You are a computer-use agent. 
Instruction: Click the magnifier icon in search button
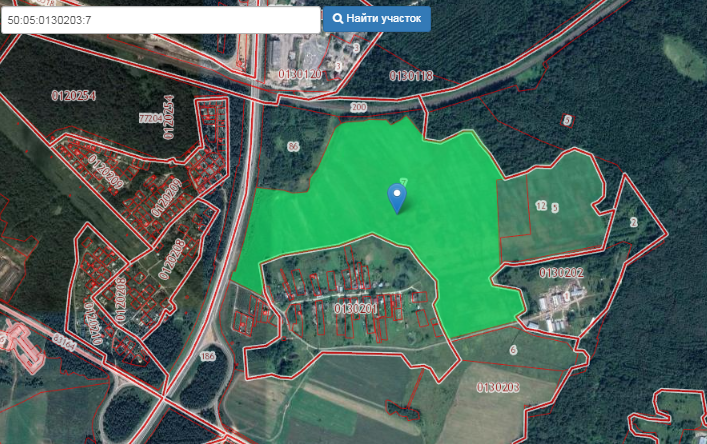tap(338, 18)
